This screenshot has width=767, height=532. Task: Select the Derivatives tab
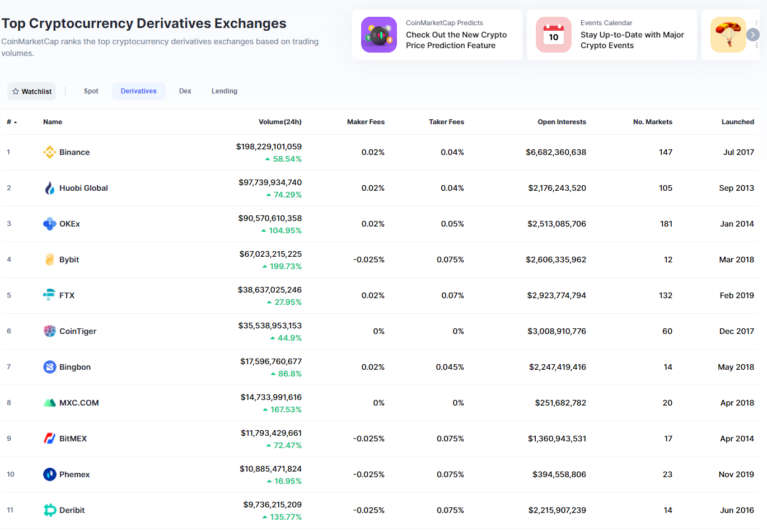[x=139, y=91]
